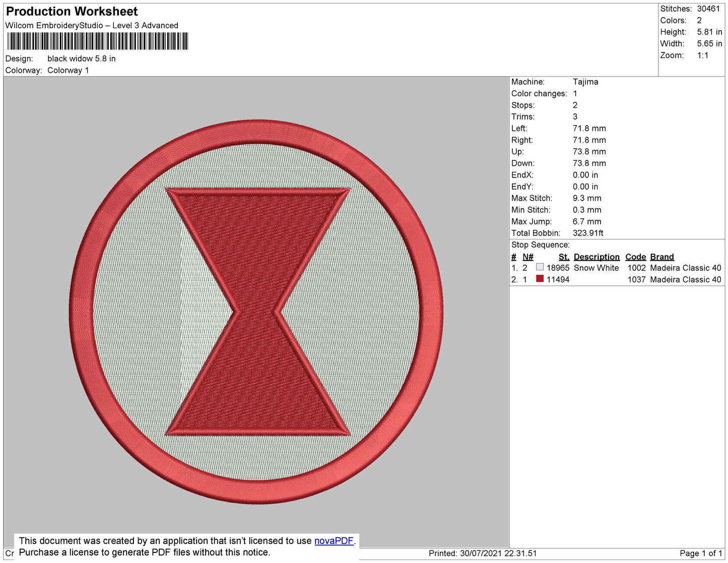Click the Width value '5.65 in'
The width and height of the screenshot is (728, 563).
[x=709, y=44]
